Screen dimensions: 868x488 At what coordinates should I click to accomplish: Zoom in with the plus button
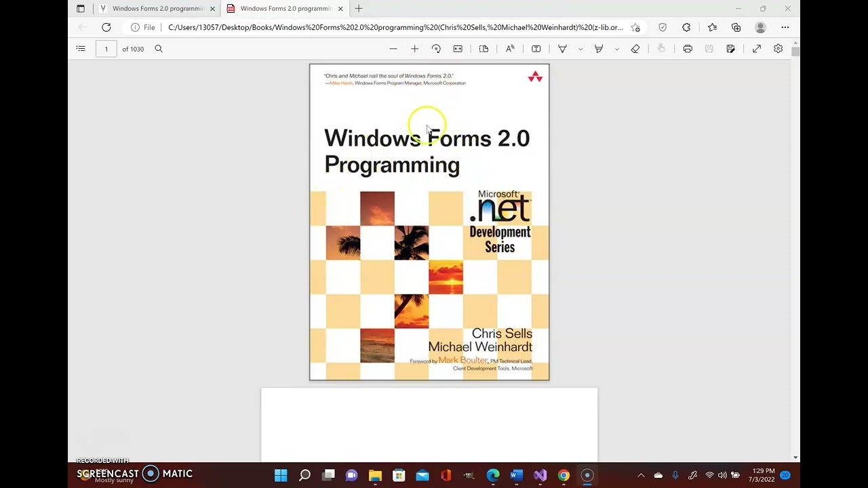[414, 49]
